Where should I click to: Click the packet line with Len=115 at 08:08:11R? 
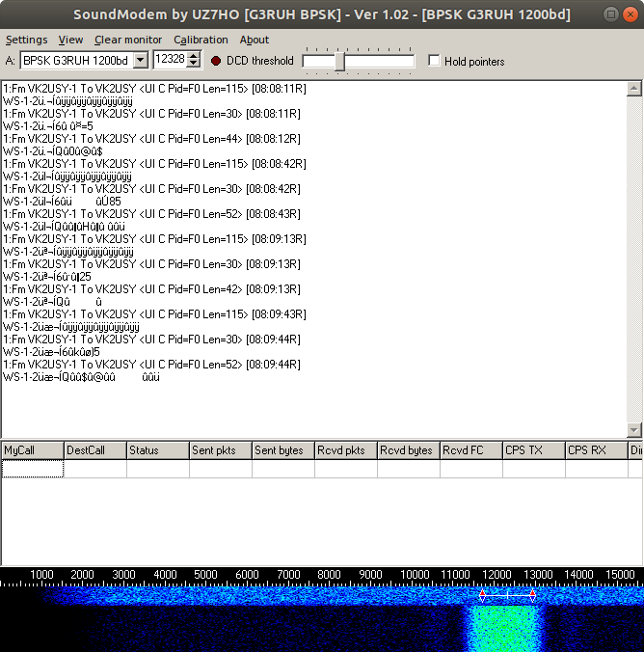[154, 89]
